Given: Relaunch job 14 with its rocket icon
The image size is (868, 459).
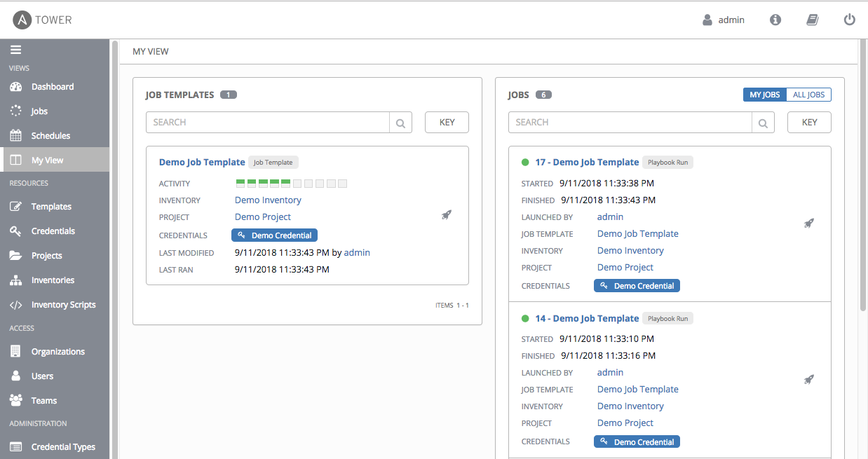Looking at the screenshot, I should pyautogui.click(x=808, y=379).
